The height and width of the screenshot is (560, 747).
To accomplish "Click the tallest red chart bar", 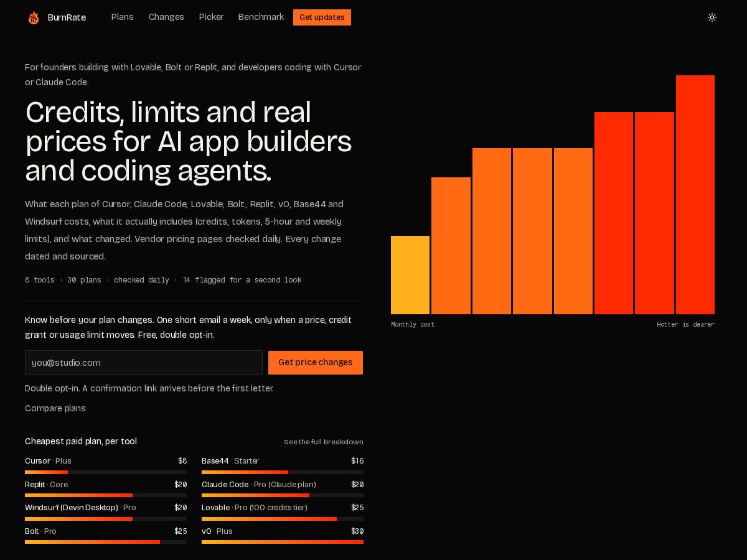I will point(695,195).
